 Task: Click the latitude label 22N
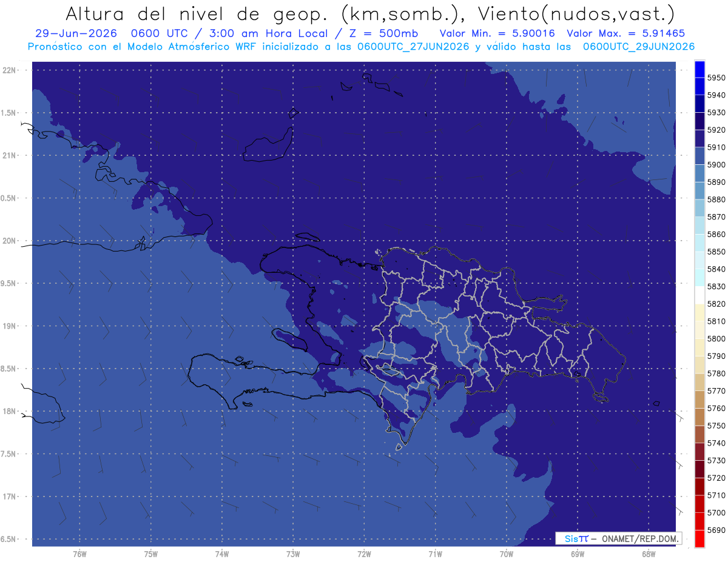point(10,70)
